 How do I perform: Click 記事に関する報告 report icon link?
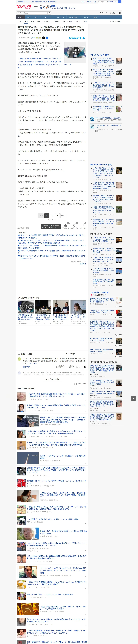23,228
